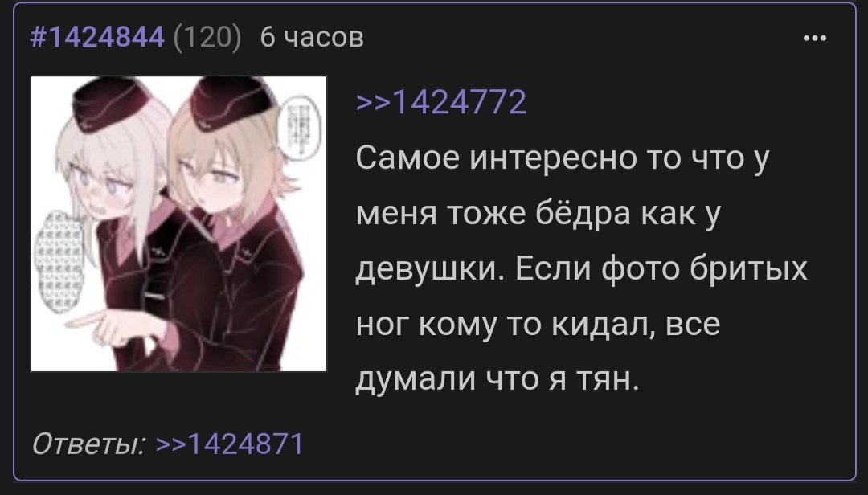Screen dimensions: 868x495
Task: Open the three-dot post options menu
Action: [814, 39]
